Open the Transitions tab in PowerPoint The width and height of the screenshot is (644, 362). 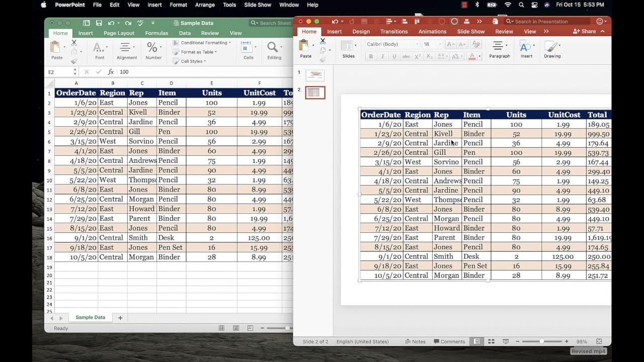click(394, 31)
